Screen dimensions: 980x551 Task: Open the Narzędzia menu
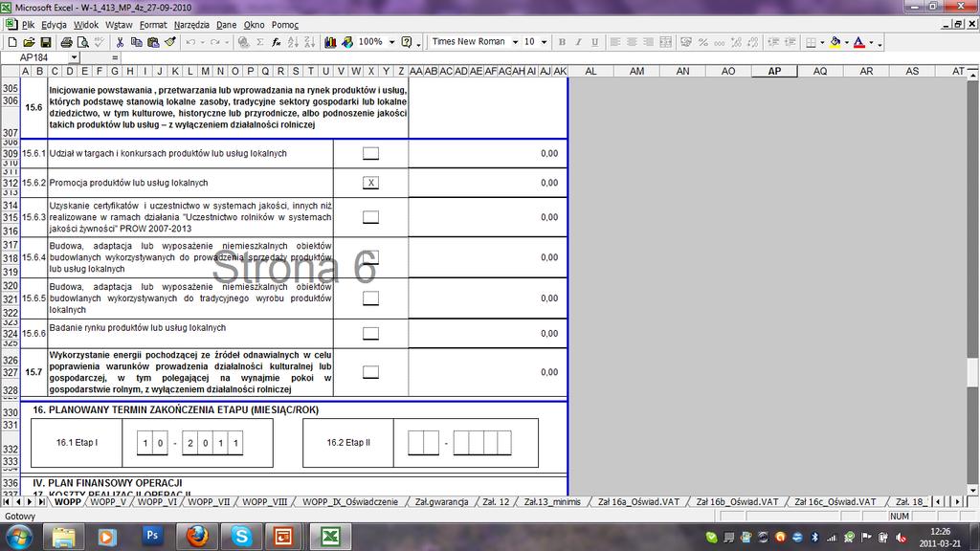click(191, 25)
